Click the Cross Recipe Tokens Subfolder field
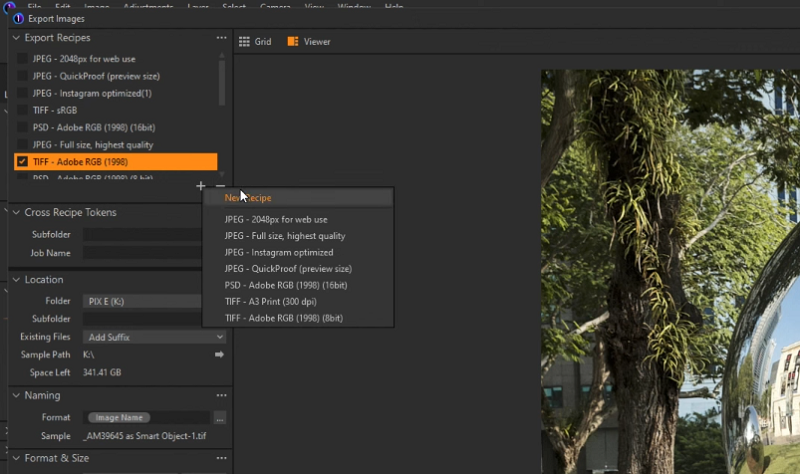800x474 pixels. [142, 235]
